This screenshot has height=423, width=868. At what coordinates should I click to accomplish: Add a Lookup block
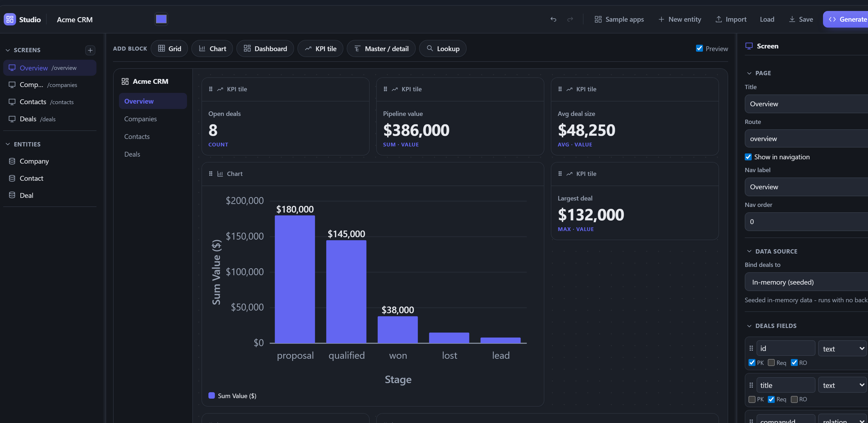pos(443,48)
